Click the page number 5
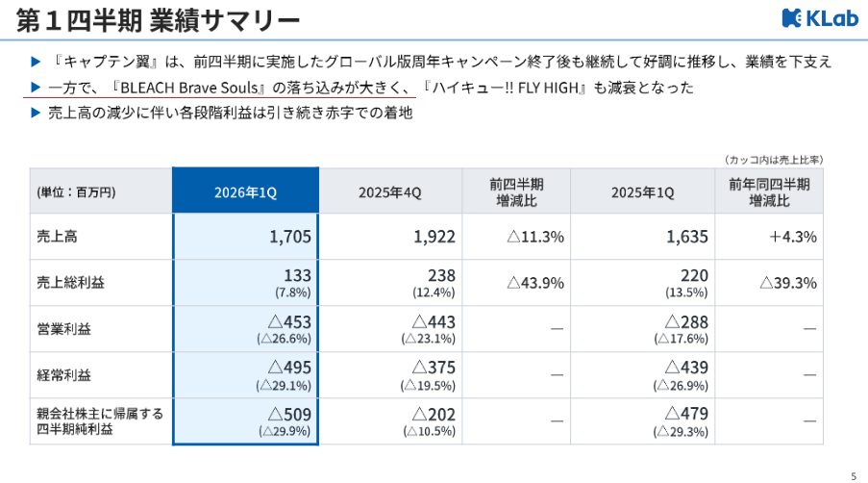868x483 pixels. 854,476
